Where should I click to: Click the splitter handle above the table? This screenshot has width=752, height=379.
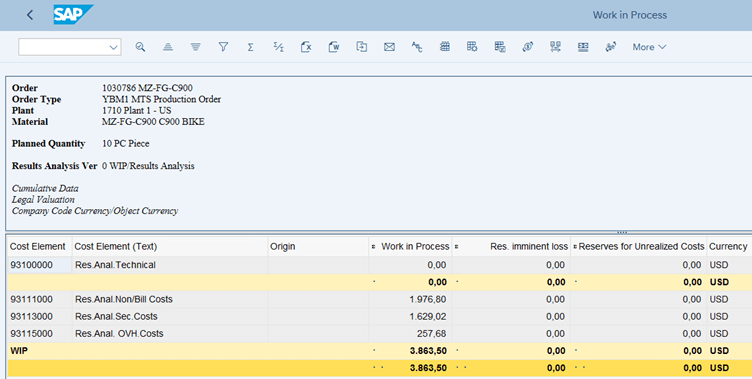(x=622, y=232)
